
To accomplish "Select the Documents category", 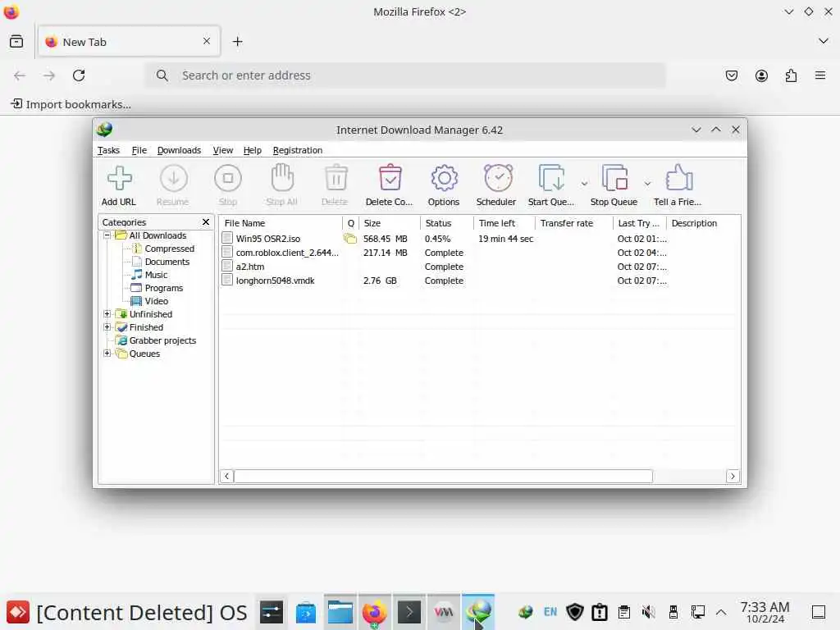I will (x=167, y=262).
